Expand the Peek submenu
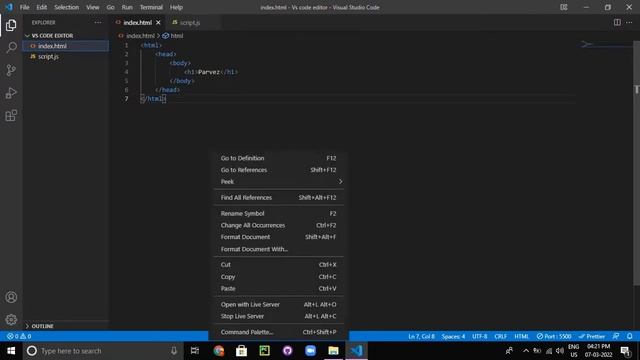This screenshot has width=640, height=360. (x=278, y=182)
